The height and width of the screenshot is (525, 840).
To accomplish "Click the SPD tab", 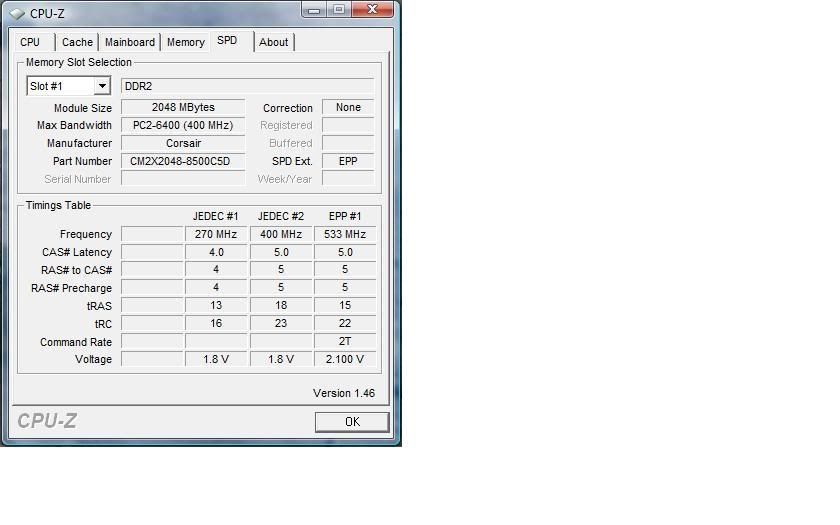I will (x=227, y=41).
